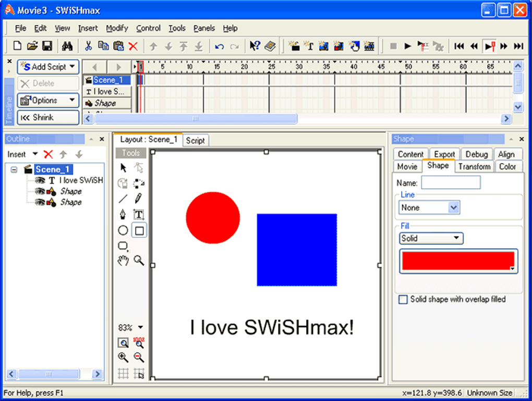
Task: Insert a new scene using the toolbar icon
Action: pos(294,46)
